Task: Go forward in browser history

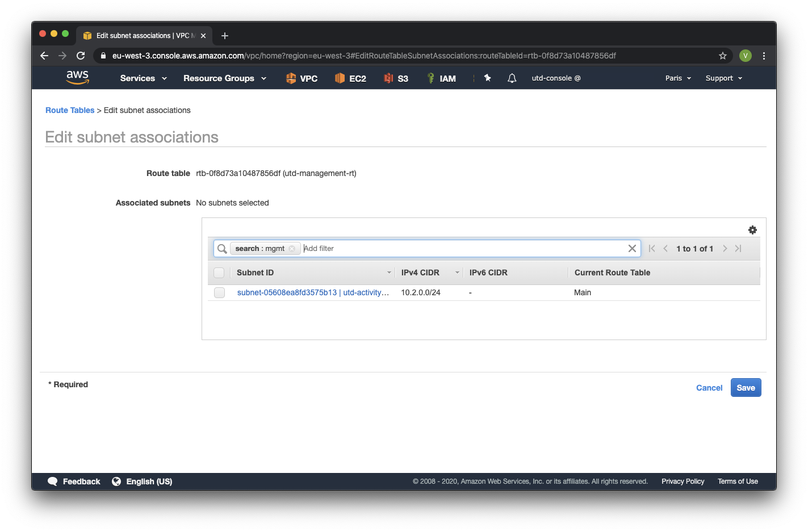Action: pyautogui.click(x=62, y=56)
